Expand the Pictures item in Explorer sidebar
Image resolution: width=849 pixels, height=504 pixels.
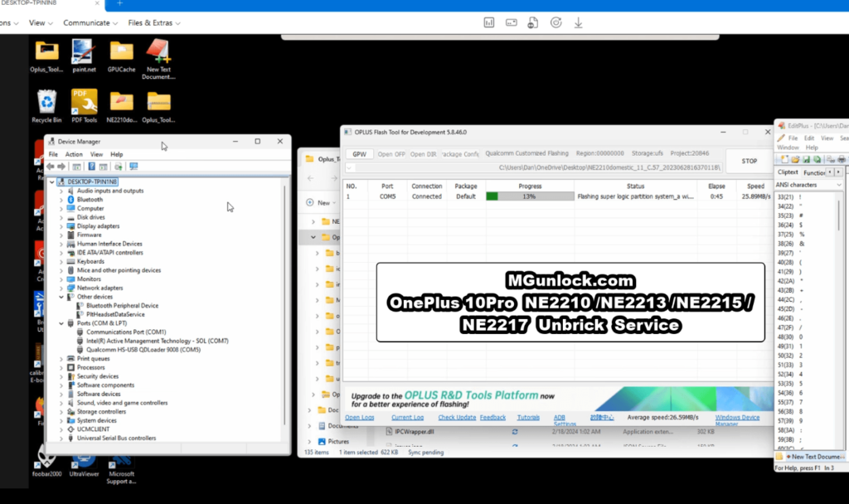coord(310,442)
